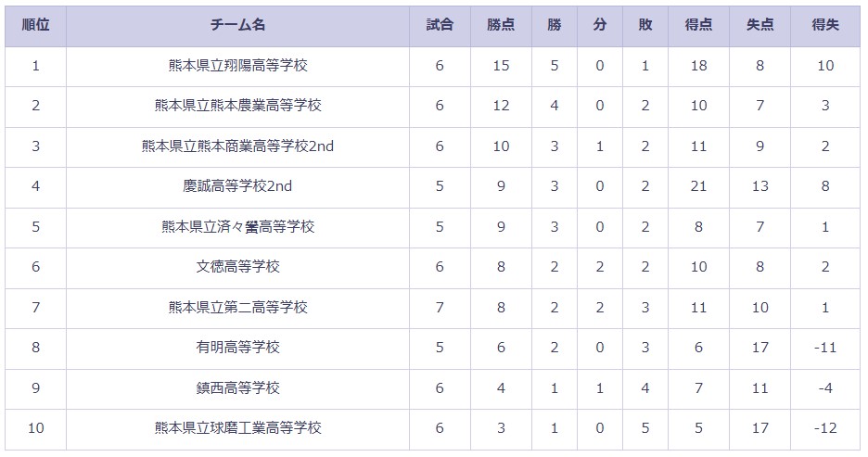868x457 pixels.
Task: Click the 順位 column header
Action: 35,25
